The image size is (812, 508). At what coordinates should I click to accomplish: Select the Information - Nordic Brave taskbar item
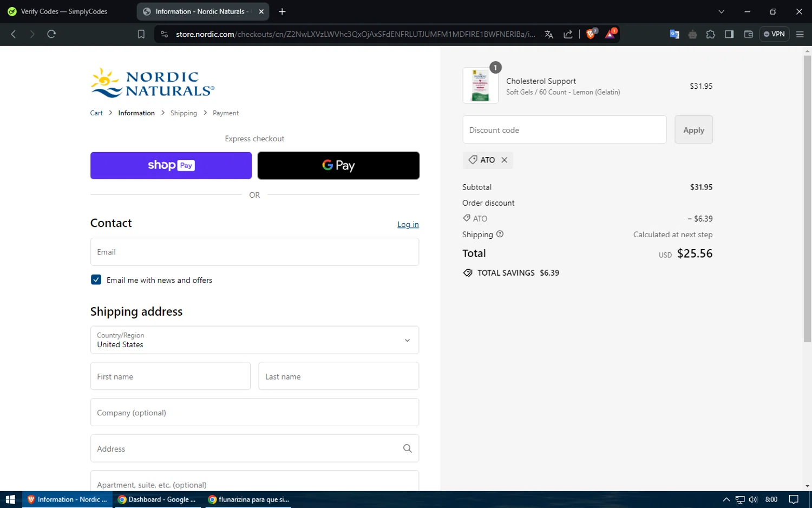tap(67, 499)
